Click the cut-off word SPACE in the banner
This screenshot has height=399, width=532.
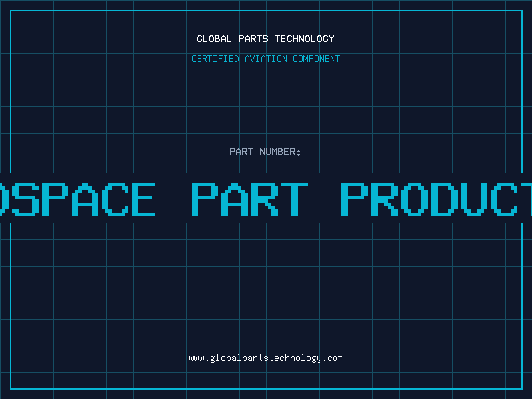(77, 199)
